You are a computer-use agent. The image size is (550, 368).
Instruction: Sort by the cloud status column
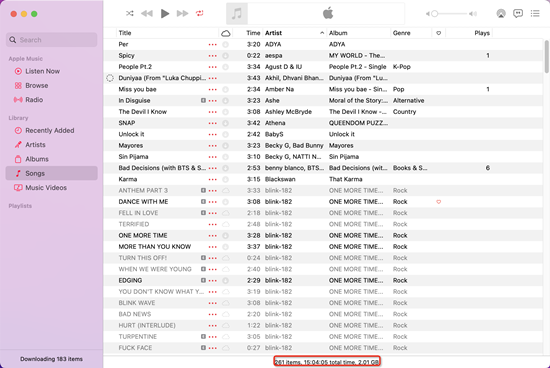click(x=226, y=33)
